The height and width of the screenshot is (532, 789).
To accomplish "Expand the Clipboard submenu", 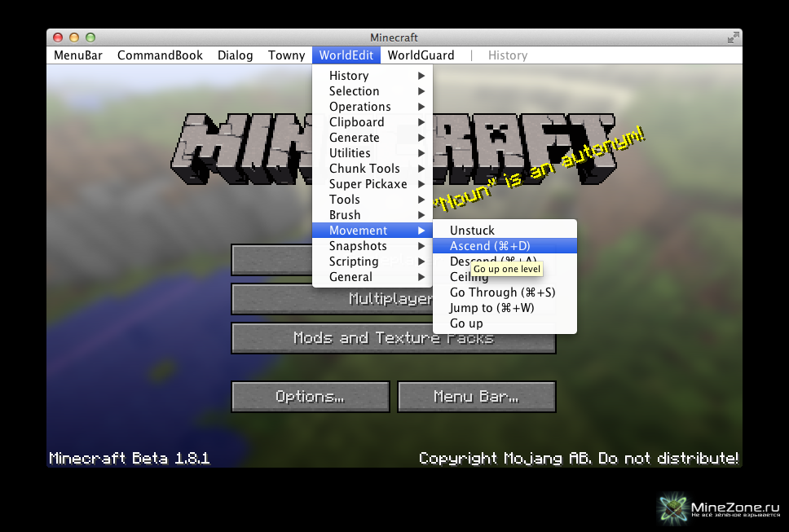I will [x=357, y=122].
